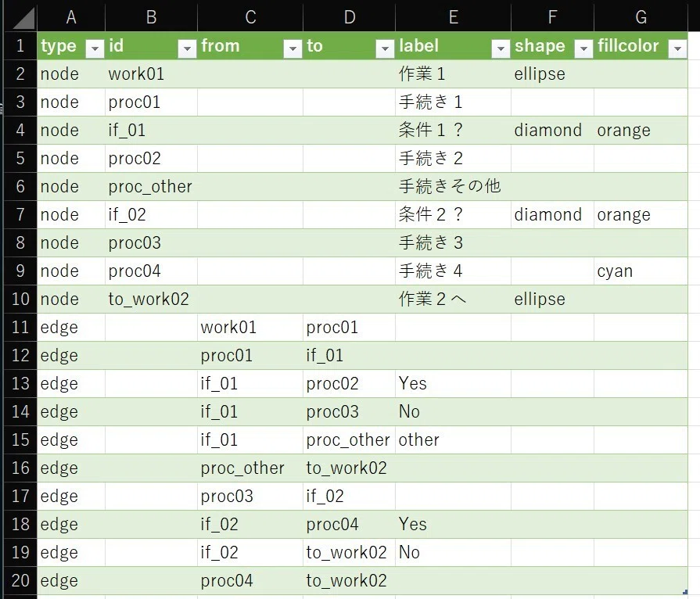Select column D header
Image resolution: width=700 pixels, height=599 pixels.
pos(350,17)
